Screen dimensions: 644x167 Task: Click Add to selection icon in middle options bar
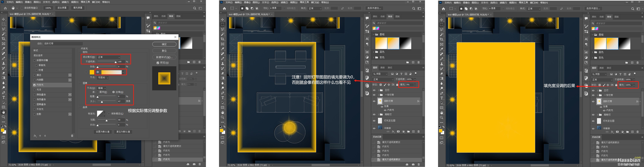[x=247, y=8]
